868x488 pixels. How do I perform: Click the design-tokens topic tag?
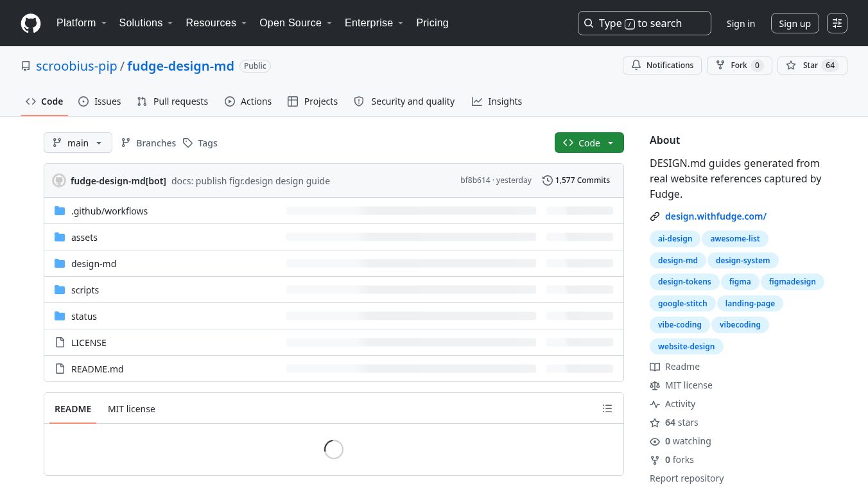[x=684, y=282]
